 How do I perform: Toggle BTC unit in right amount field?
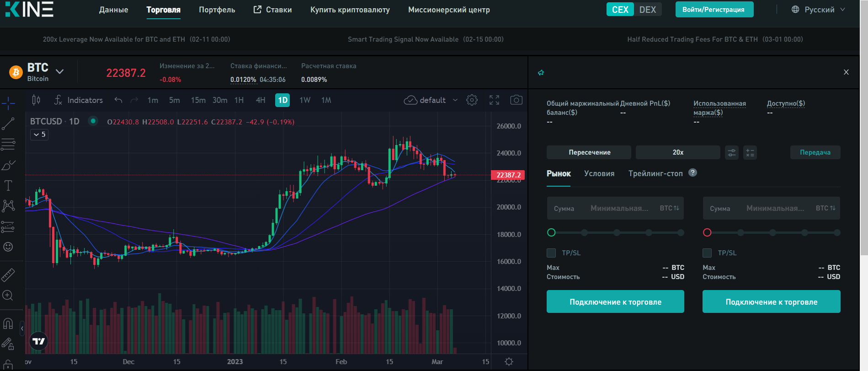coord(825,208)
